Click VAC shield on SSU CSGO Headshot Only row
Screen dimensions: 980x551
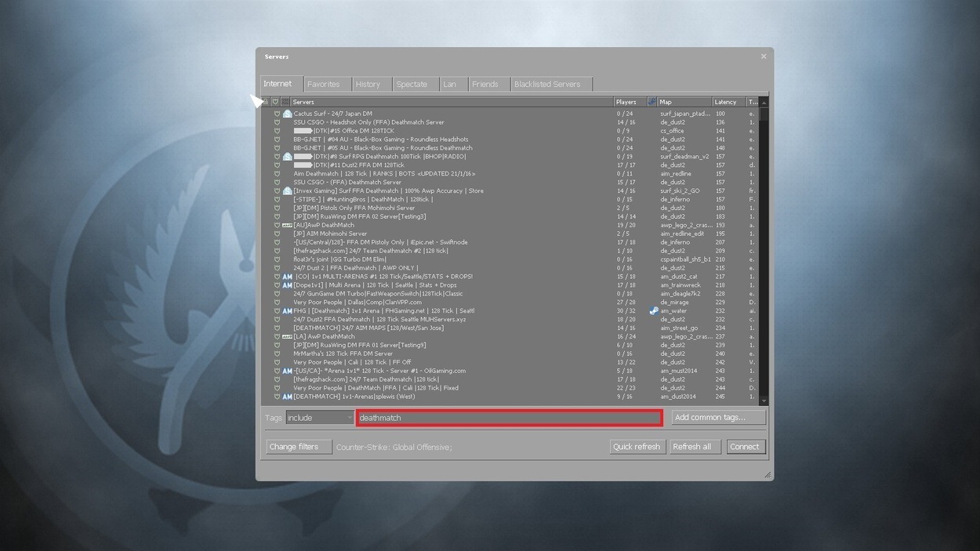click(x=277, y=122)
